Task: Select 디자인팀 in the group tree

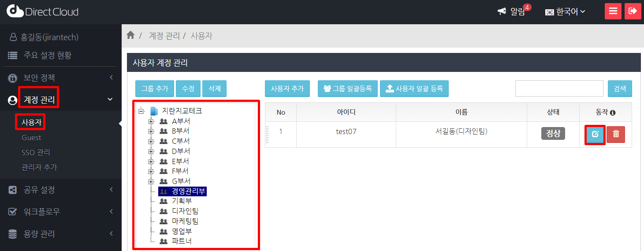Action: (x=185, y=211)
